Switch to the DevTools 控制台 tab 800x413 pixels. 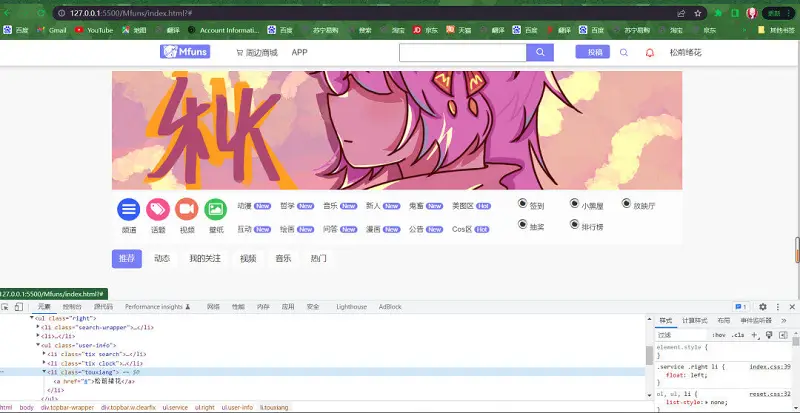click(72, 307)
